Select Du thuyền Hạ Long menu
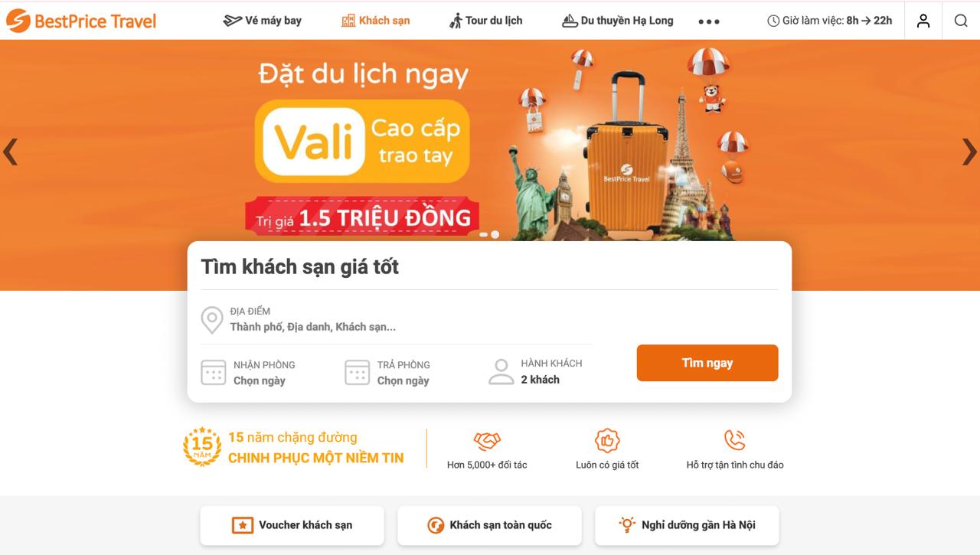980x555 pixels. coord(617,21)
